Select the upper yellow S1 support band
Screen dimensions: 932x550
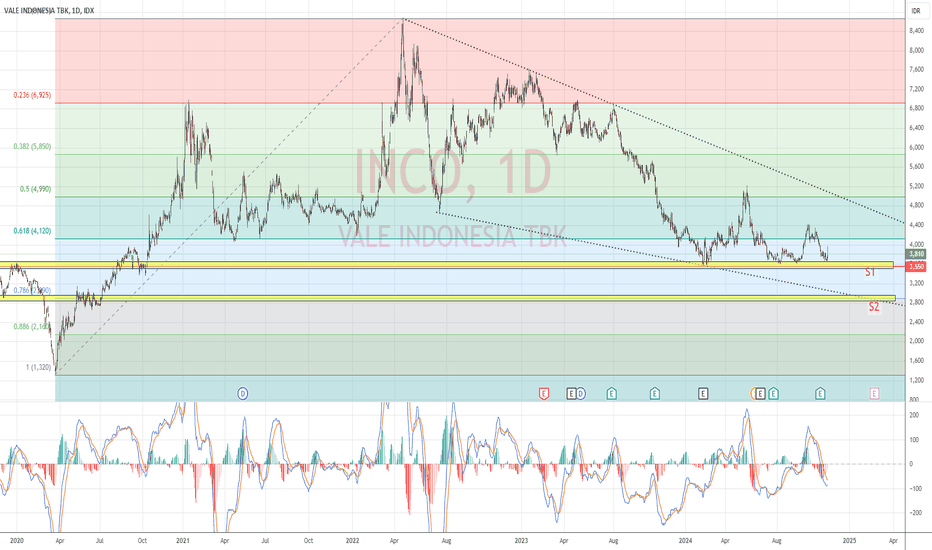pyautogui.click(x=446, y=265)
